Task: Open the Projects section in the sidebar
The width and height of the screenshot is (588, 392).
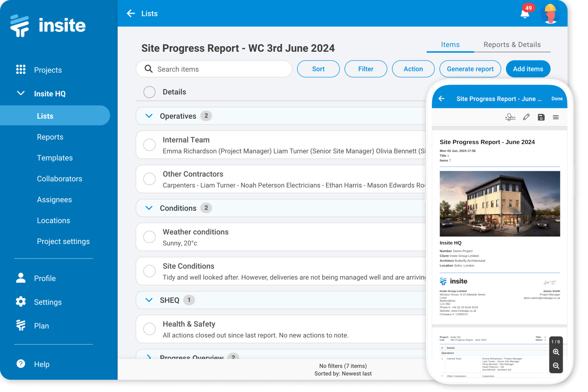Action: 48,70
